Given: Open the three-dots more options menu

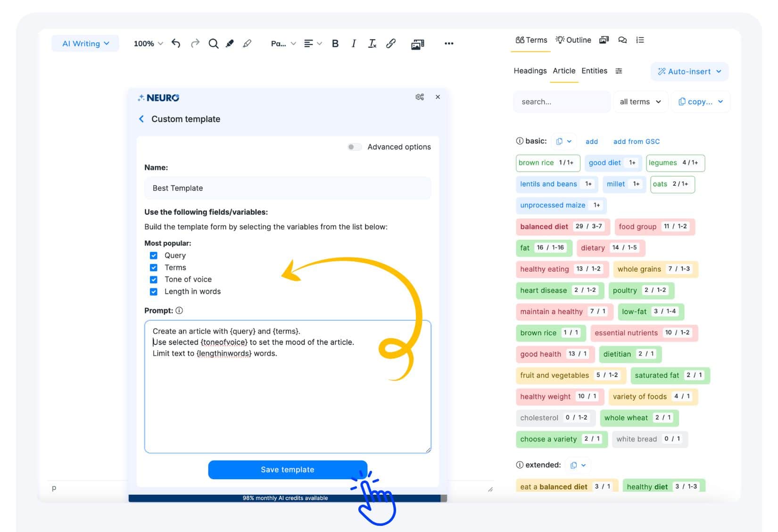Looking at the screenshot, I should click(449, 43).
